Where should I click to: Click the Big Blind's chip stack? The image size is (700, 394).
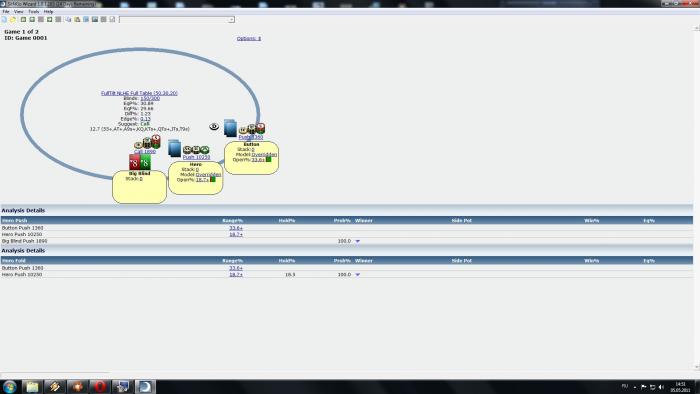pyautogui.click(x=147, y=142)
